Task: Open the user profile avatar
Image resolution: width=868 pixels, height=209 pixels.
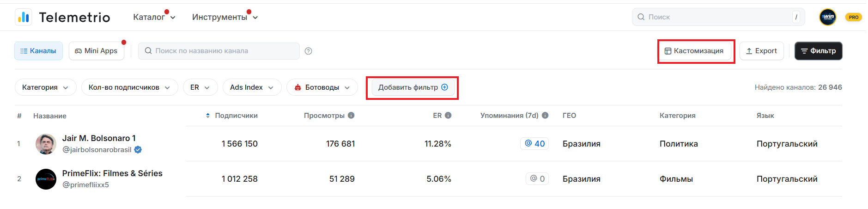Action: pyautogui.click(x=827, y=17)
